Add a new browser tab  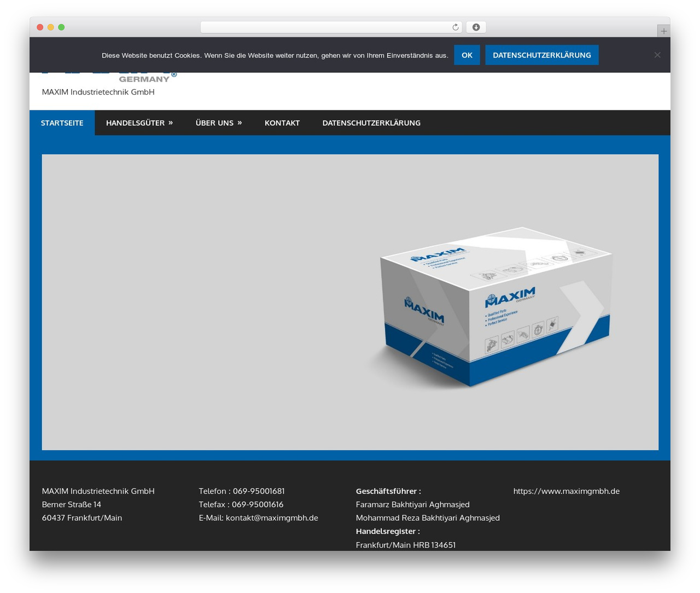pos(663,31)
